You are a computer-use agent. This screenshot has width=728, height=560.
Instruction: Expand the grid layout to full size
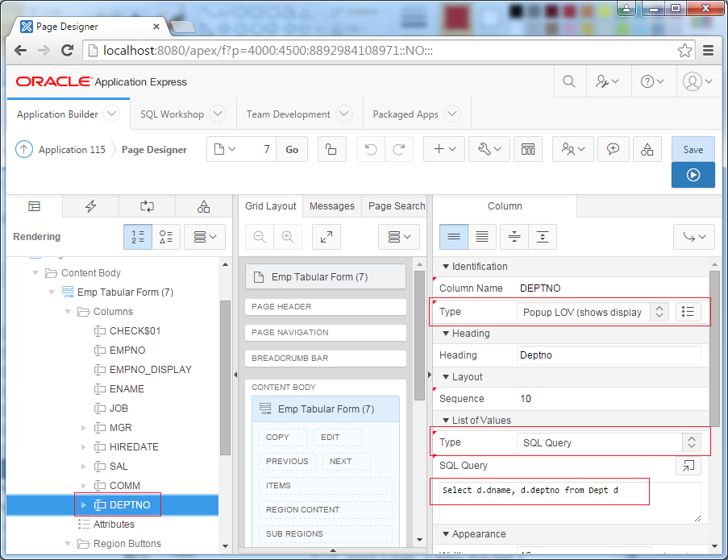[x=327, y=237]
